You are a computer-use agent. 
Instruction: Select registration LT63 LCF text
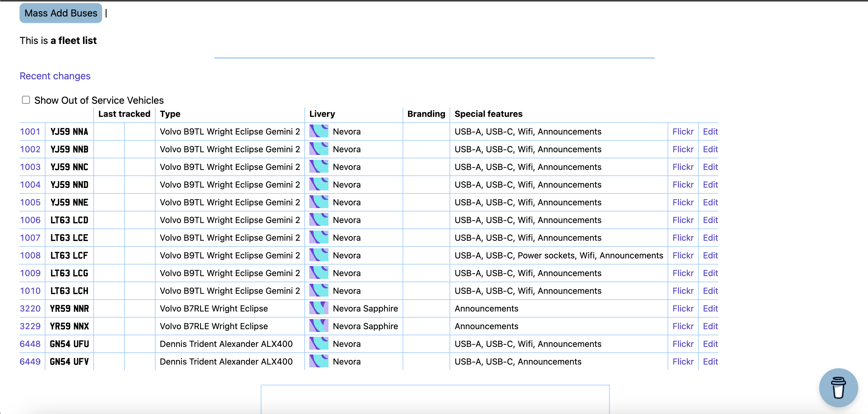69,255
